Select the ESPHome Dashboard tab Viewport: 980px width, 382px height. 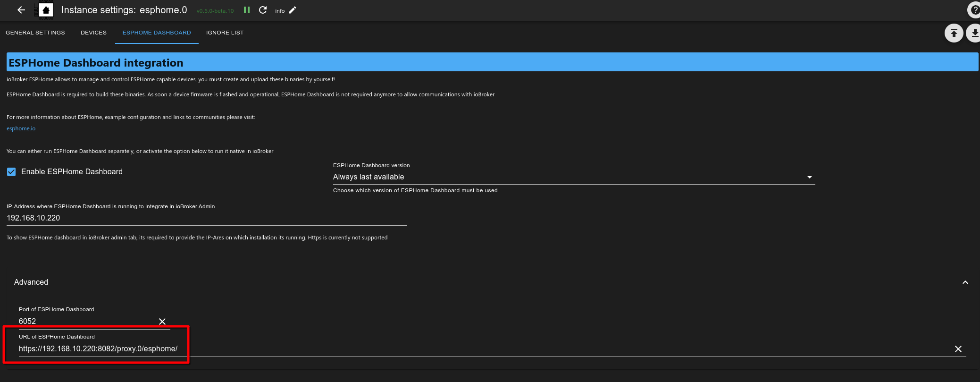point(157,33)
